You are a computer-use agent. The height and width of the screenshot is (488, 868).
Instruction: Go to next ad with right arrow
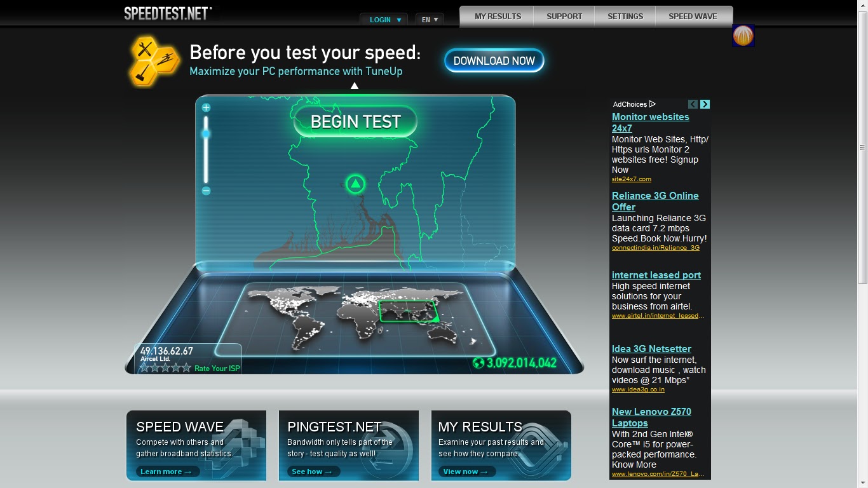click(x=705, y=104)
